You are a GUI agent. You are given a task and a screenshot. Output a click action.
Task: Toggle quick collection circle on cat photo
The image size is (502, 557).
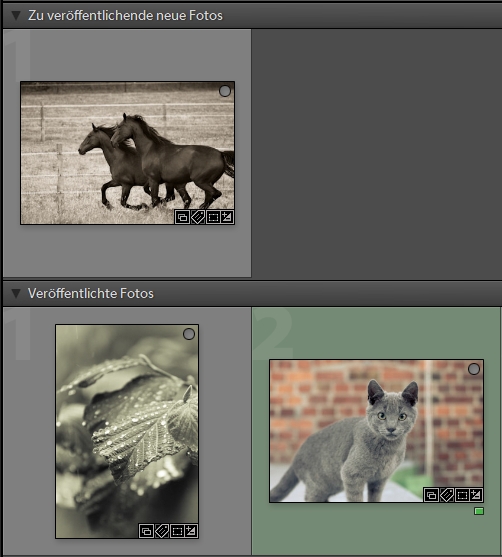[x=474, y=369]
